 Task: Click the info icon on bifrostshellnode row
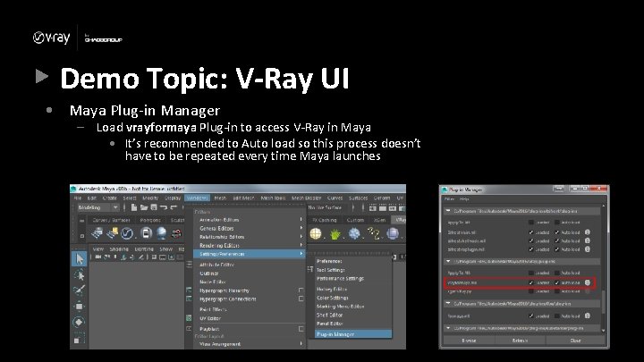(x=588, y=240)
